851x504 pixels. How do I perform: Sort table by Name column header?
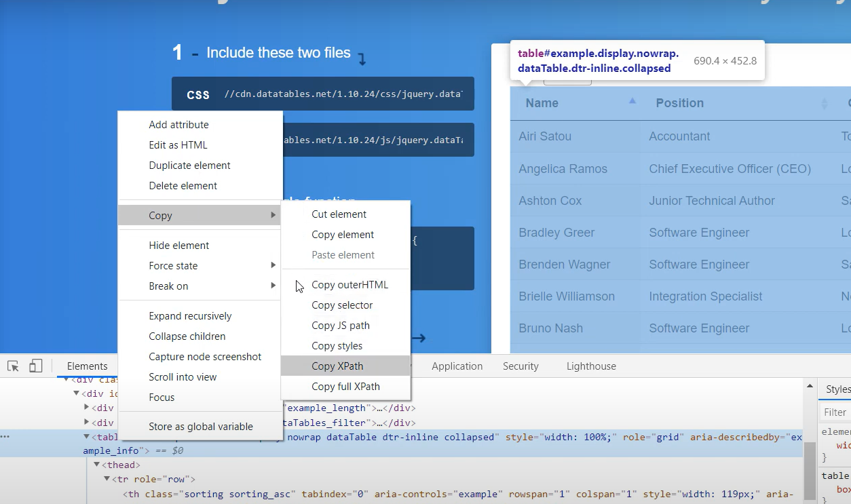pos(575,103)
